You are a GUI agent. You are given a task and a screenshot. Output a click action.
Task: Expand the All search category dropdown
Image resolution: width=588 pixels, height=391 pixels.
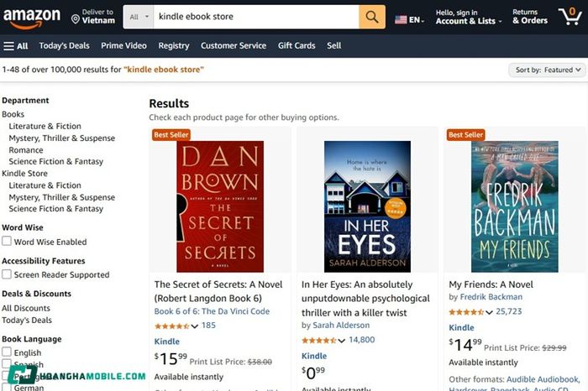pyautogui.click(x=139, y=17)
